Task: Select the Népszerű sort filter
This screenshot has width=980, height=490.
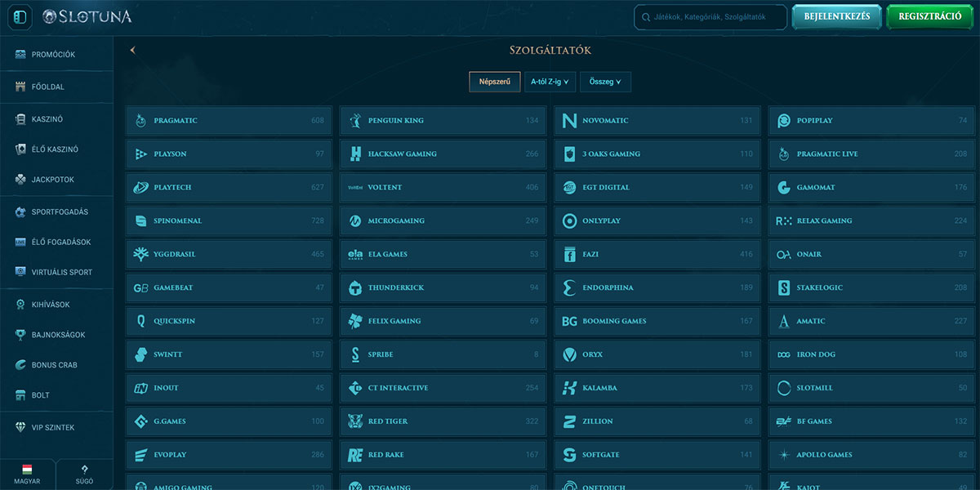Action: pyautogui.click(x=494, y=82)
